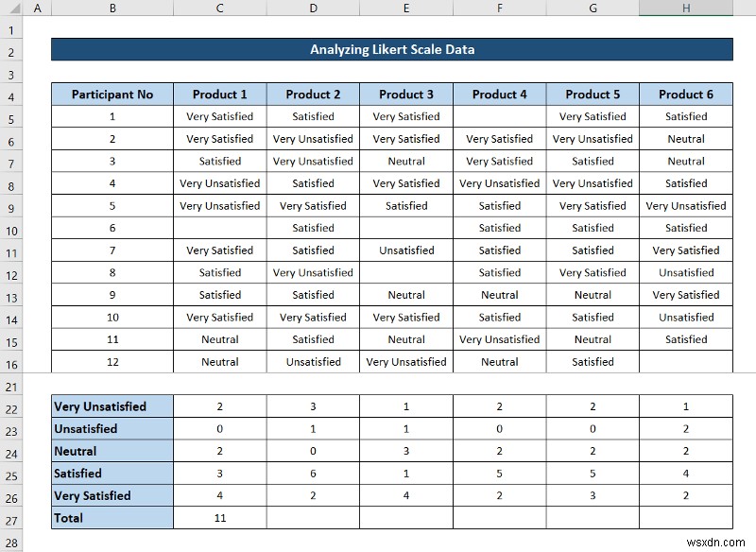Click the Very Unsatisfied summary row label
The height and width of the screenshot is (552, 756).
(112, 405)
